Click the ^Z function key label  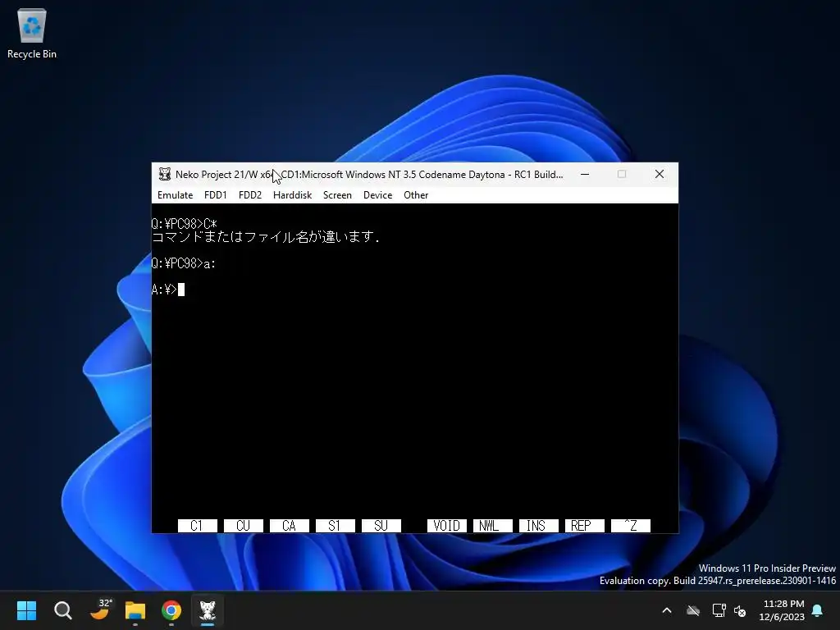[631, 526]
